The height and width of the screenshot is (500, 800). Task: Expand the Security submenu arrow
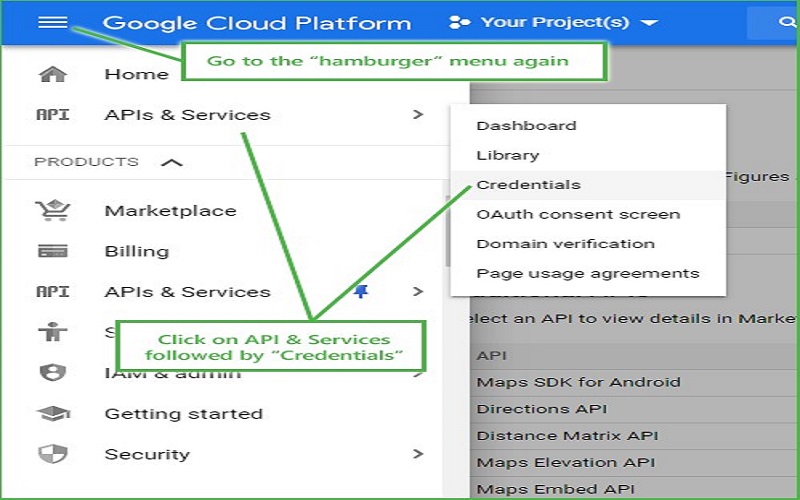click(418, 454)
